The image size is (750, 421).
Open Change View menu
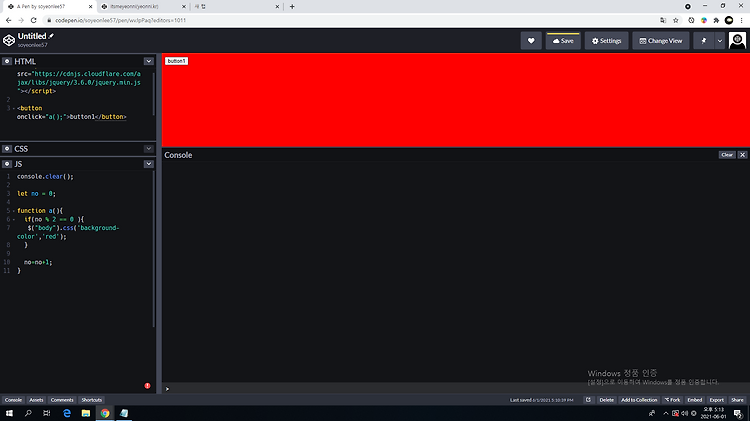[661, 41]
